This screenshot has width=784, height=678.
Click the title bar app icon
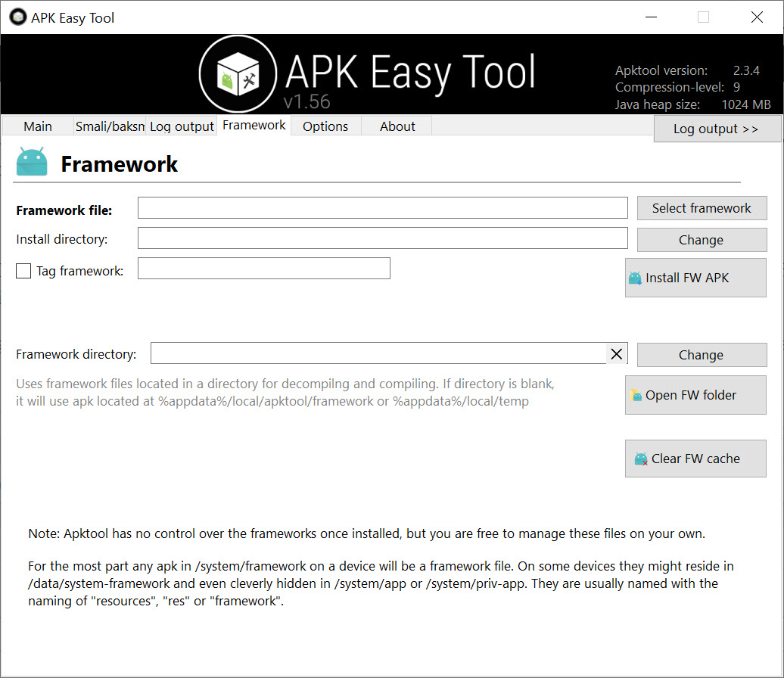point(18,17)
